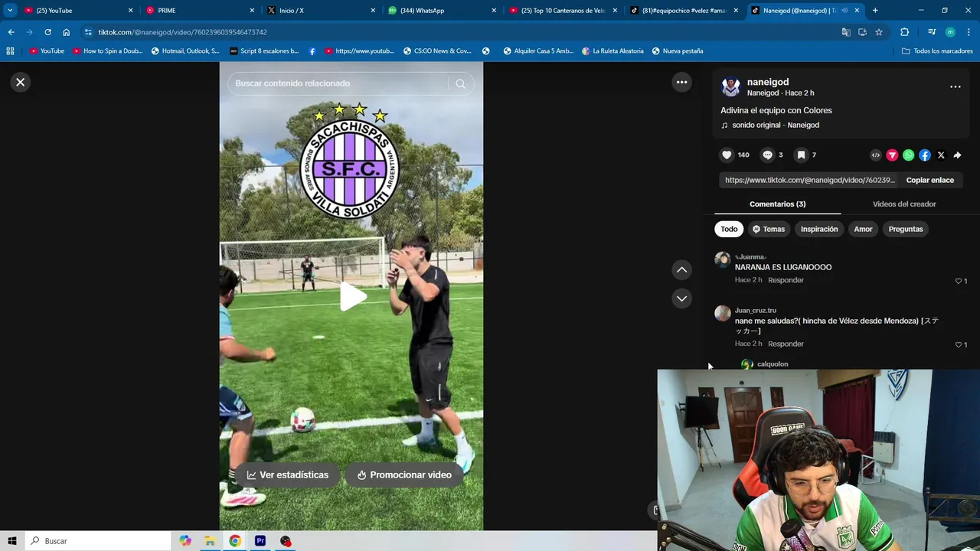Switch to the Inicio / X browser tab
Viewport: 980px width, 551px height.
pos(320,11)
